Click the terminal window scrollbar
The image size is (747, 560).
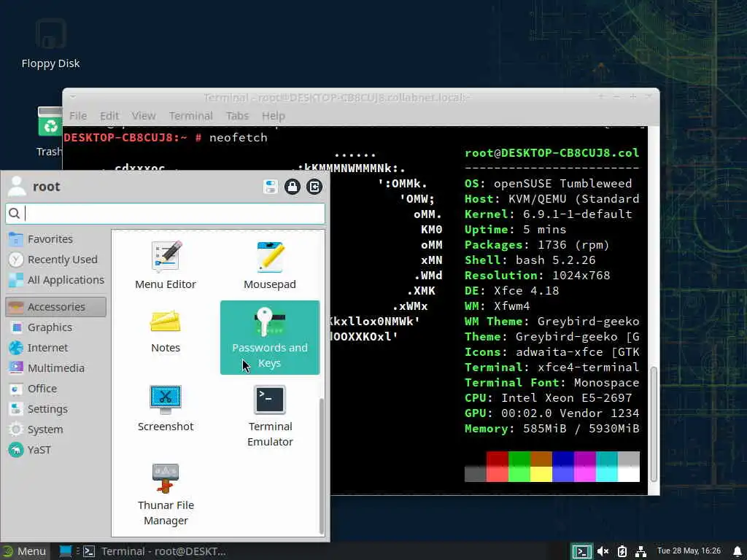[654, 424]
